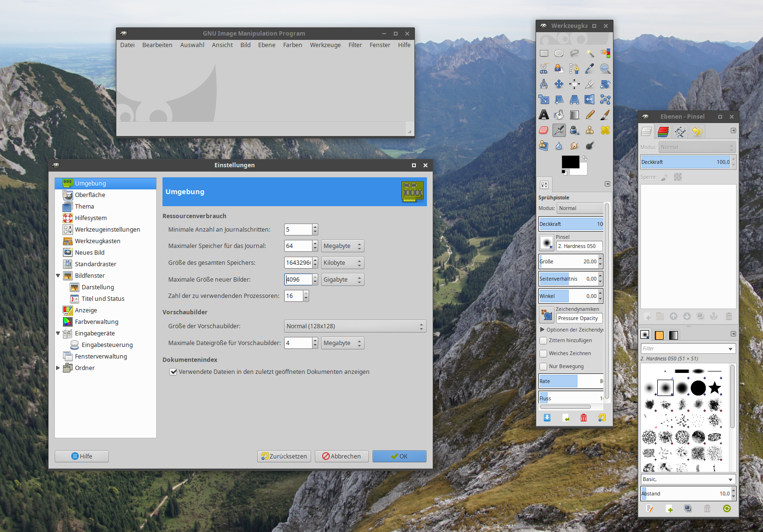Enable the Zittern hinzufügen checkbox

tap(544, 340)
